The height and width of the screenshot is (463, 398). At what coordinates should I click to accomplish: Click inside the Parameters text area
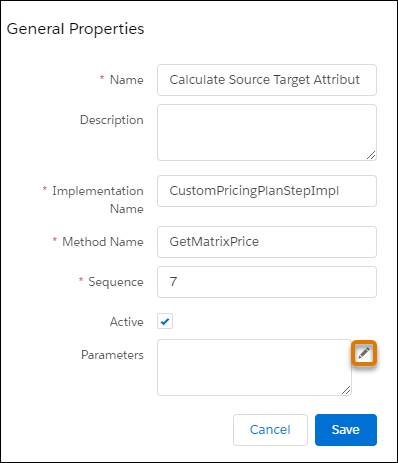pos(254,368)
